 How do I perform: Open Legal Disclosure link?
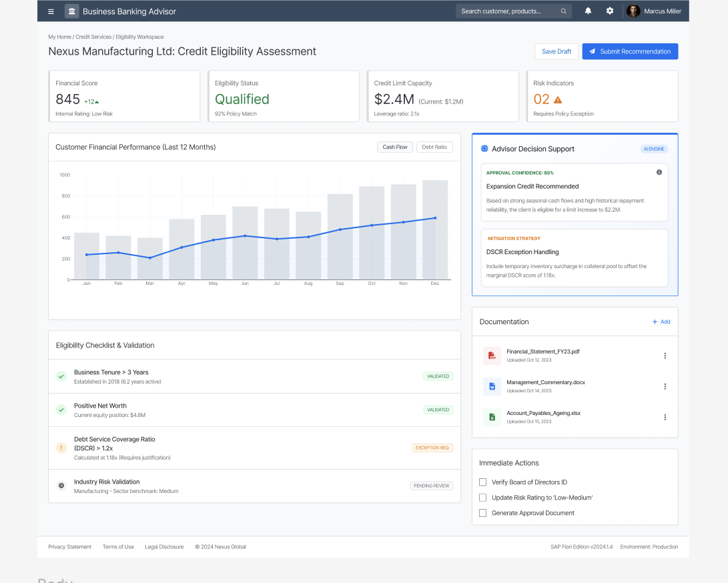(164, 547)
